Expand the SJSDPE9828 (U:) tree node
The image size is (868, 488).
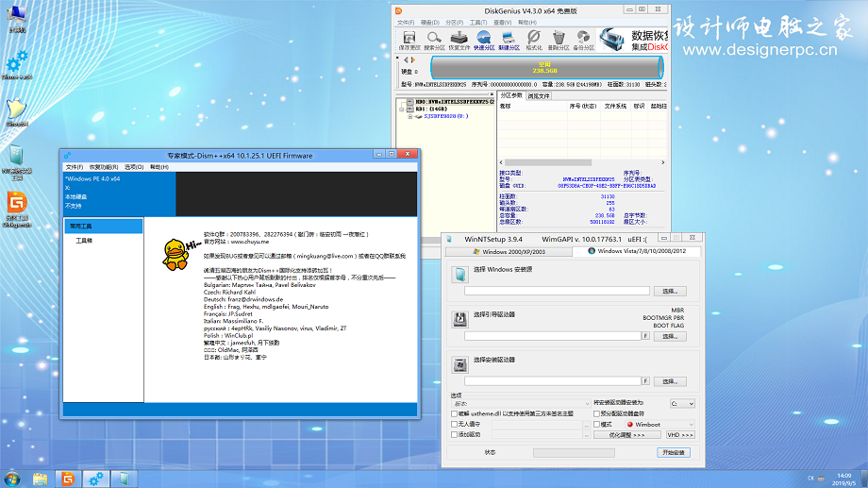click(x=410, y=116)
